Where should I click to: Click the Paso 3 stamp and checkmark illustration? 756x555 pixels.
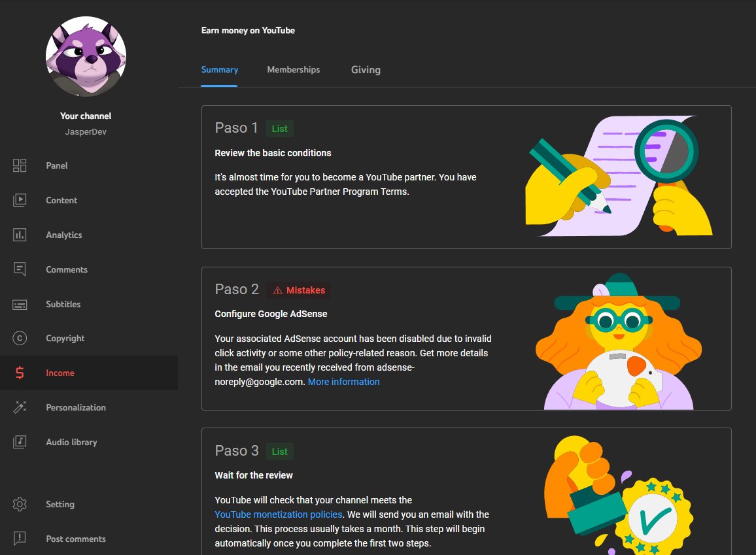[619, 495]
